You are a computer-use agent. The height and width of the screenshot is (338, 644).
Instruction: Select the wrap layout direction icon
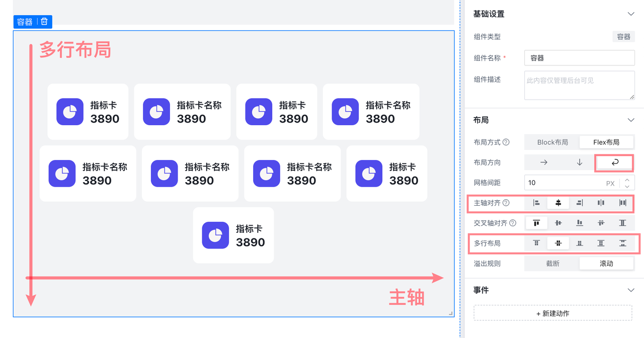pos(614,162)
